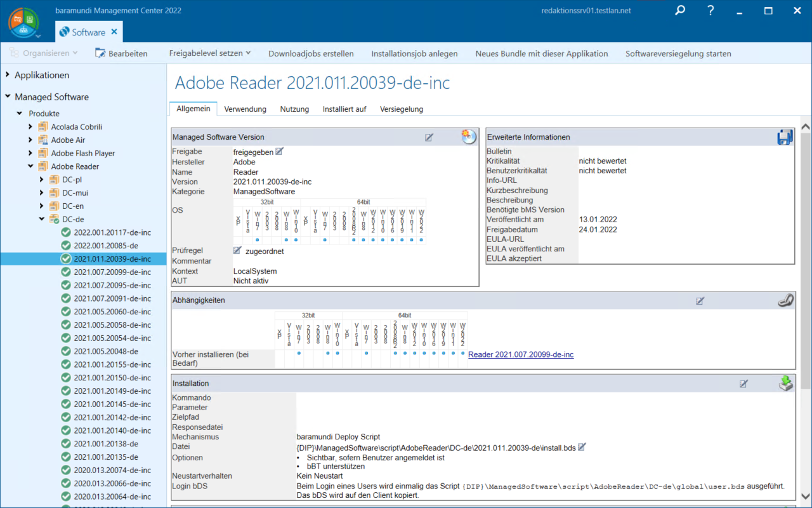The height and width of the screenshot is (508, 812).
Task: Click the search magnifier icon in title bar
Action: point(680,11)
